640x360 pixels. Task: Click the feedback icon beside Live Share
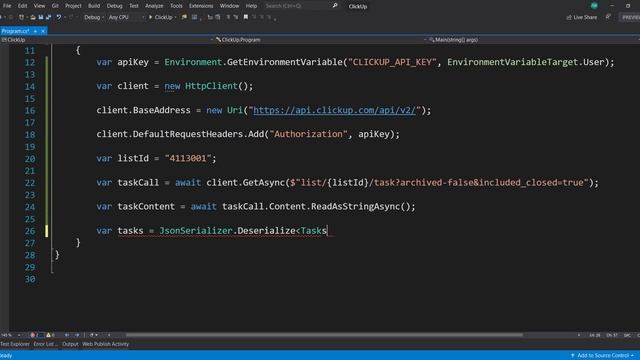(x=608, y=17)
